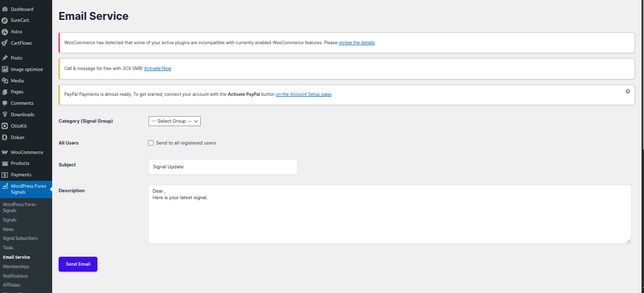644x293 pixels.
Task: Open Media library icon
Action: point(5,81)
